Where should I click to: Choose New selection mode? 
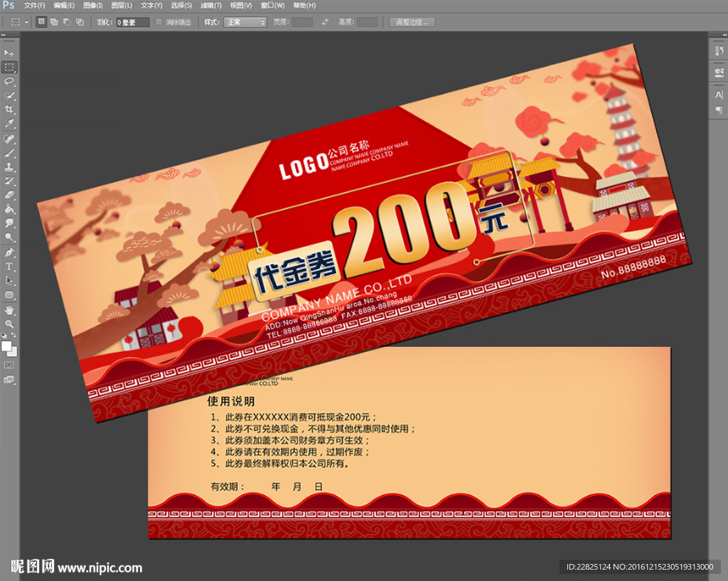click(41, 22)
